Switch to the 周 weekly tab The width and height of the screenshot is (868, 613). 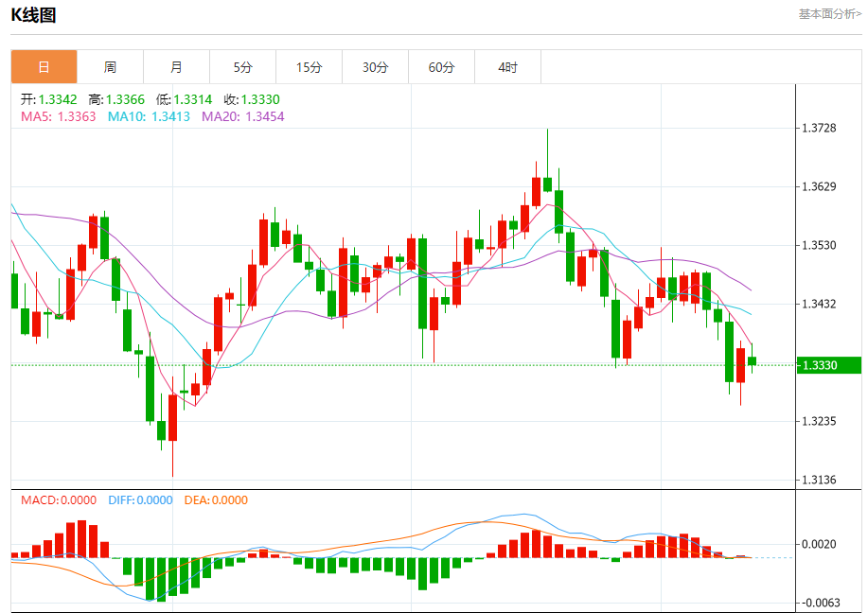tap(110, 67)
